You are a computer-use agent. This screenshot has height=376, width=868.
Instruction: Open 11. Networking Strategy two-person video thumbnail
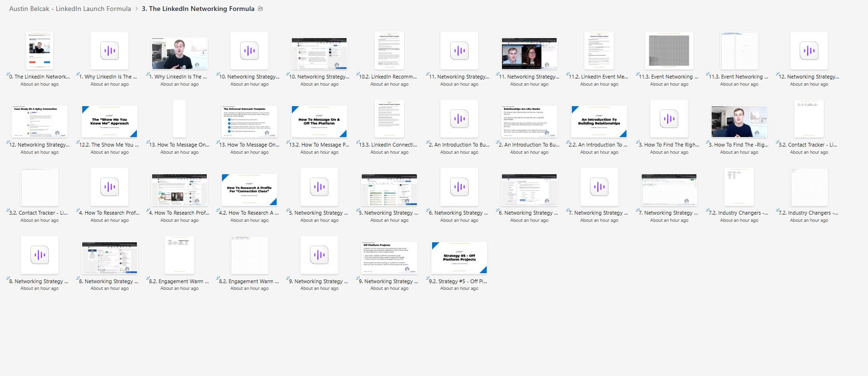click(529, 54)
